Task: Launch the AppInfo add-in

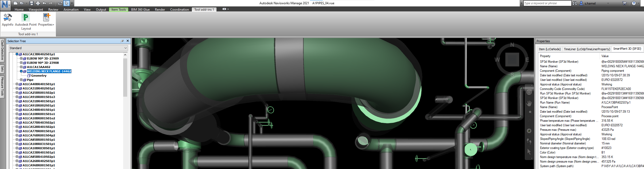Action: point(7,20)
